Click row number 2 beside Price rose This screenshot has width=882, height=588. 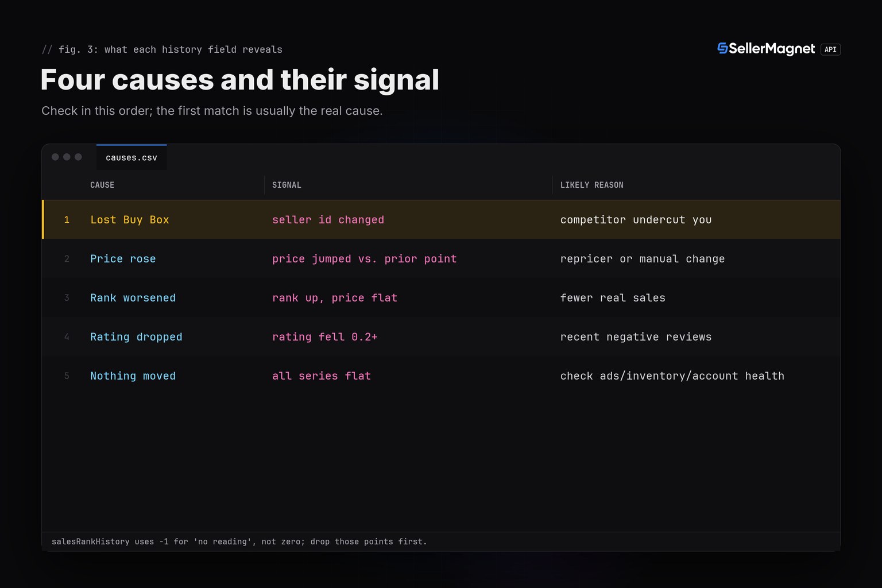tap(67, 259)
